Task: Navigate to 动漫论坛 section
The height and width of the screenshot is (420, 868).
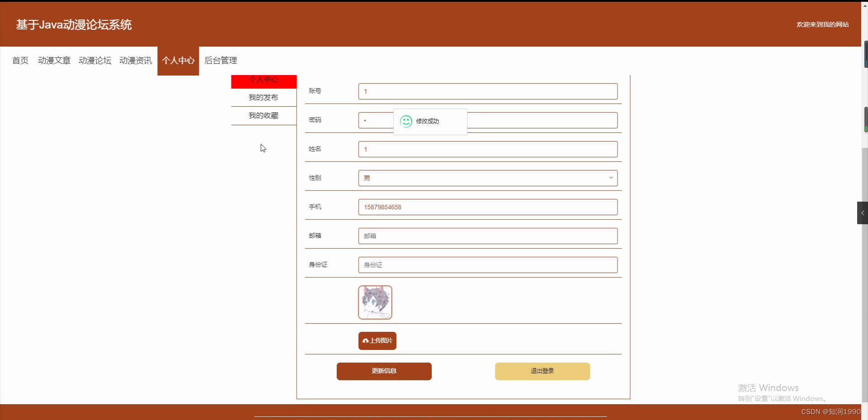Action: click(x=94, y=60)
